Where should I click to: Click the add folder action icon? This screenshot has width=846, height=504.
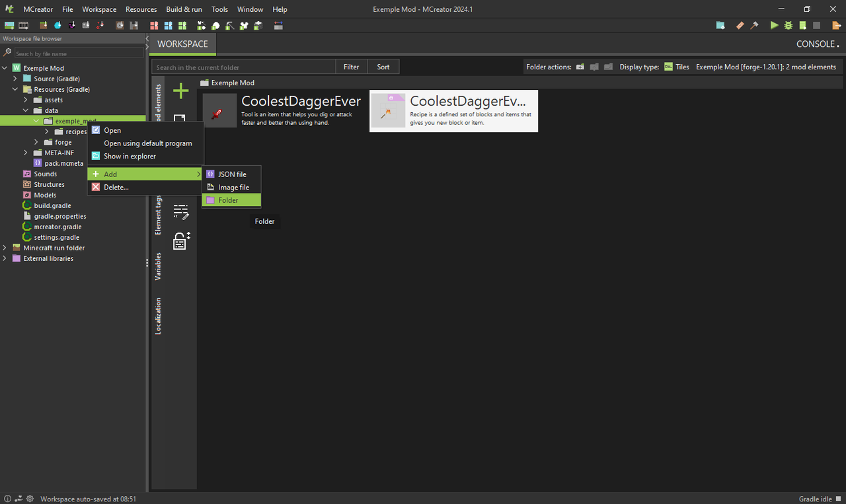580,67
